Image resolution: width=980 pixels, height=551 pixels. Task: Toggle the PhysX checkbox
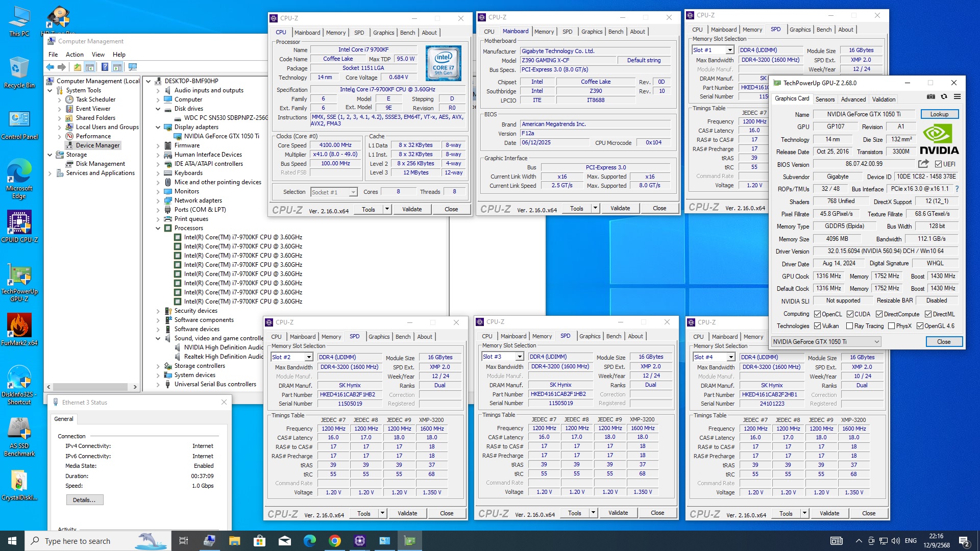[891, 326]
